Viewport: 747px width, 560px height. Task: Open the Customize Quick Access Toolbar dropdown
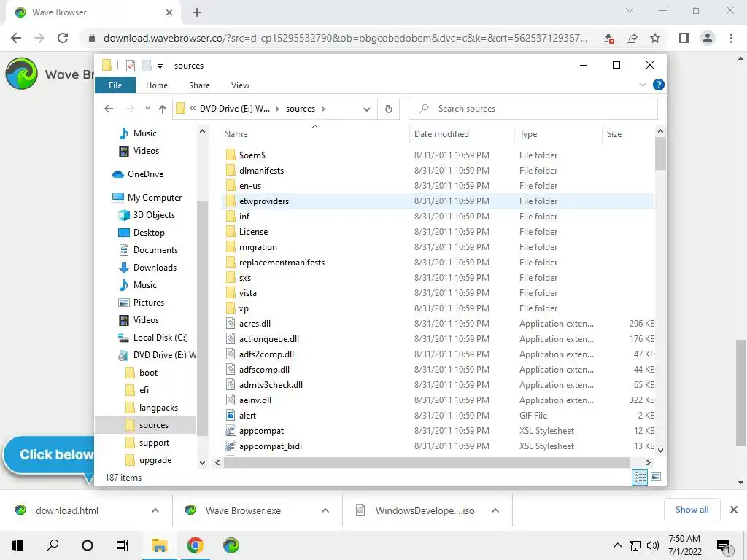click(160, 66)
